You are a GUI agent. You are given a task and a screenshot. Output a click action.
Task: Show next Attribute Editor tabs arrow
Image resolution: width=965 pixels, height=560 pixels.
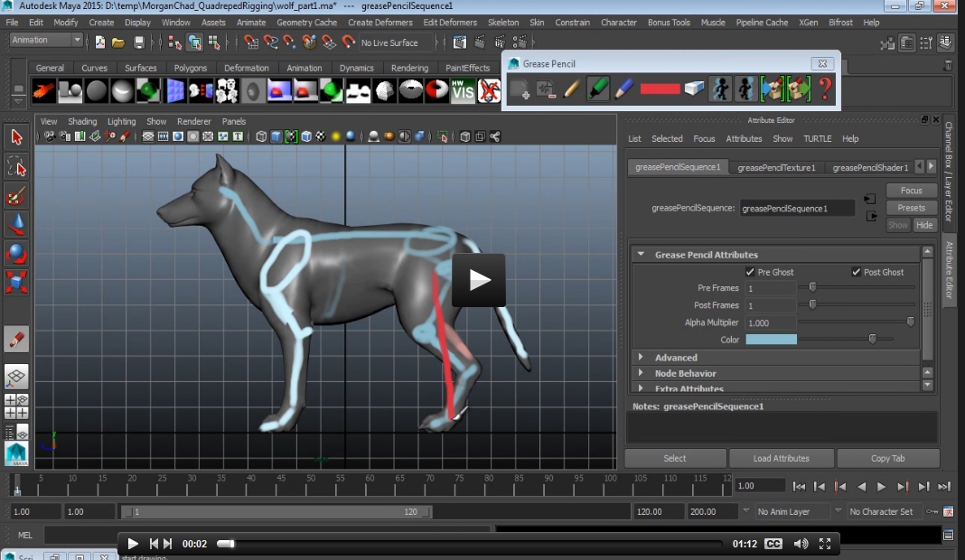(931, 166)
